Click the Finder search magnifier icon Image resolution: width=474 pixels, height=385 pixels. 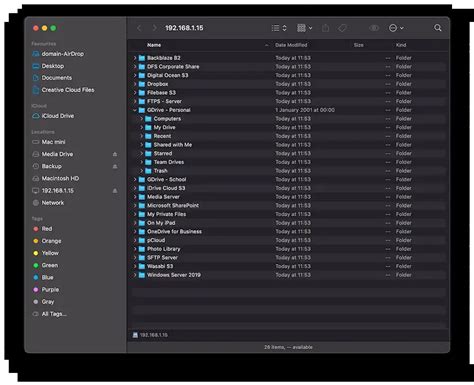point(438,28)
